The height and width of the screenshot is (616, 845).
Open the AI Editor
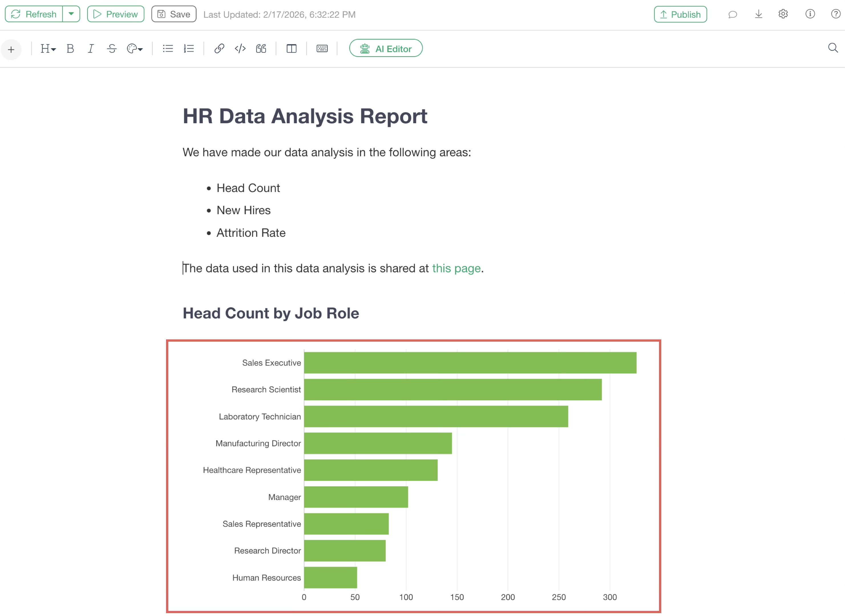pos(386,48)
